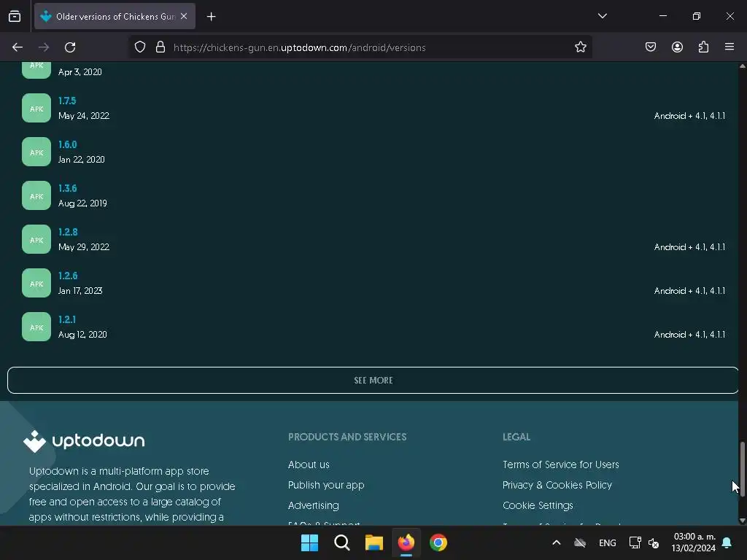This screenshot has width=747, height=560.
Task: Click scrollbar down arrow
Action: (742, 521)
